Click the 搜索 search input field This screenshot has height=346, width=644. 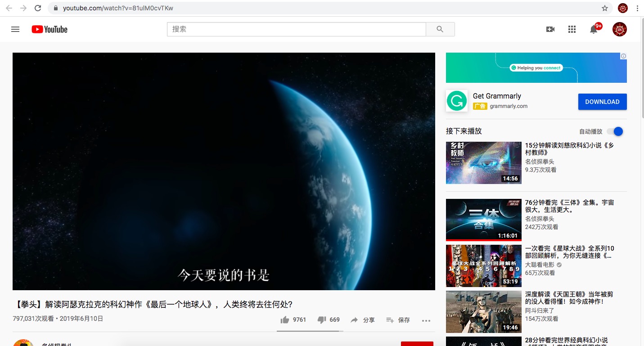[297, 29]
